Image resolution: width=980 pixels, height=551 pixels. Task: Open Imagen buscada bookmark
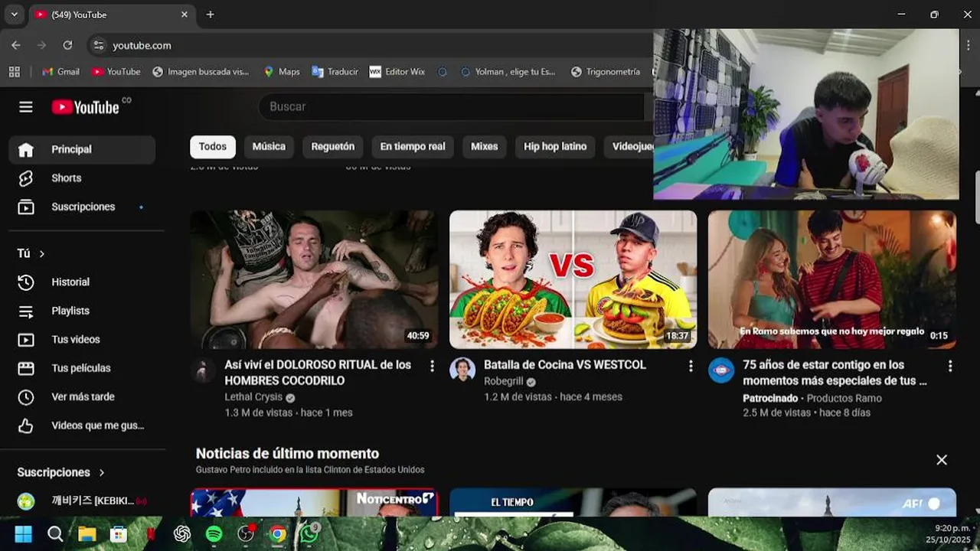coord(201,71)
